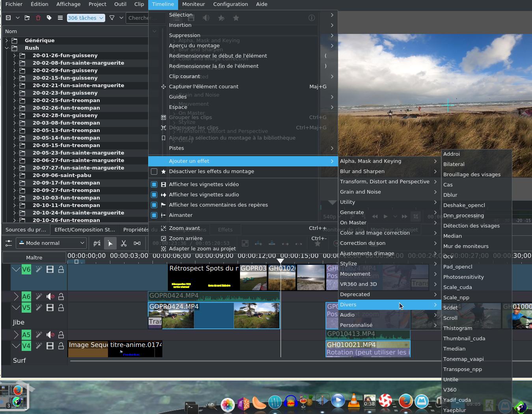Toggle film strip icon on track V6
This screenshot has width=532, height=414.
(50, 269)
